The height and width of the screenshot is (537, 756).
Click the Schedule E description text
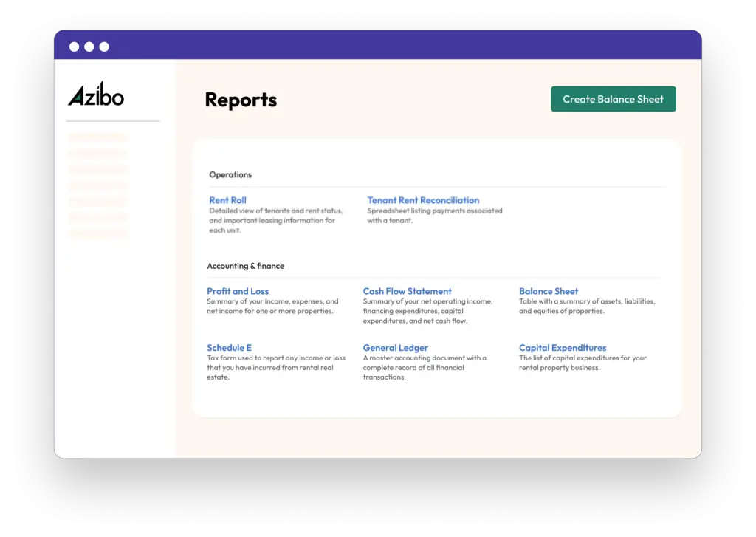click(276, 368)
